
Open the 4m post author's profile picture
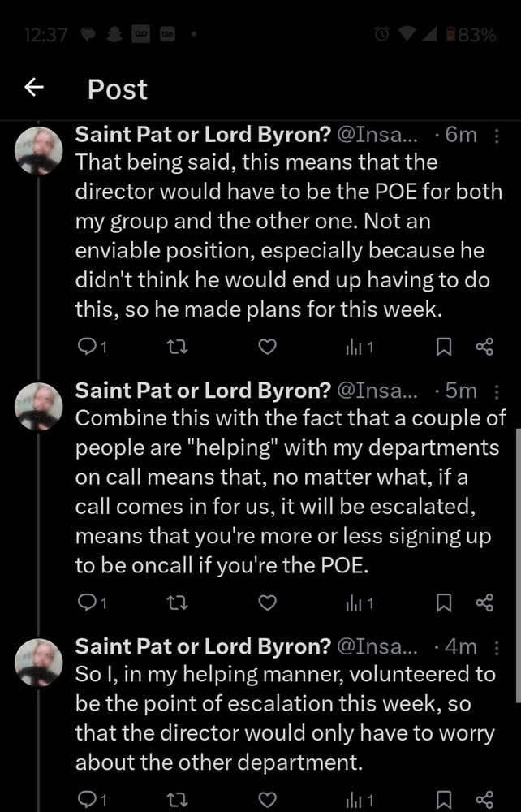click(39, 663)
